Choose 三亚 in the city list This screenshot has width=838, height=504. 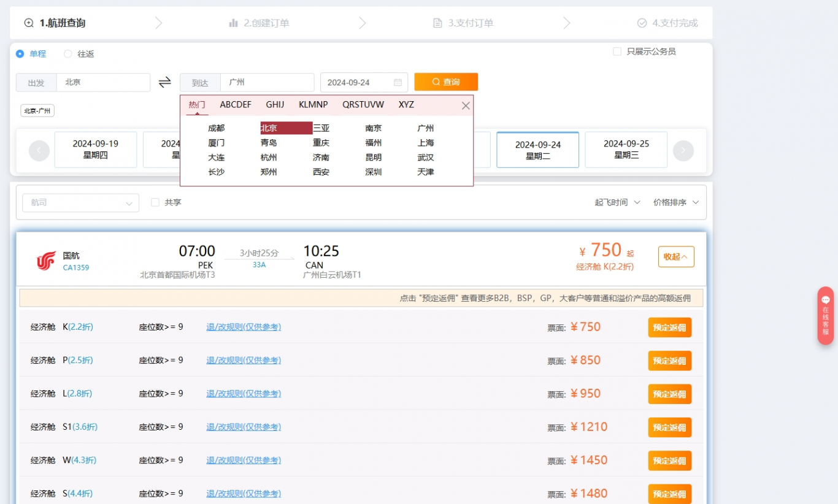pyautogui.click(x=321, y=128)
